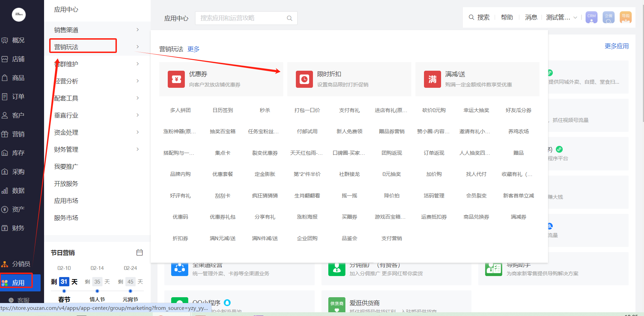Viewport: 644px width, 316px height.
Task: Click the 更多 link beside 营销玩法
Action: pos(193,49)
